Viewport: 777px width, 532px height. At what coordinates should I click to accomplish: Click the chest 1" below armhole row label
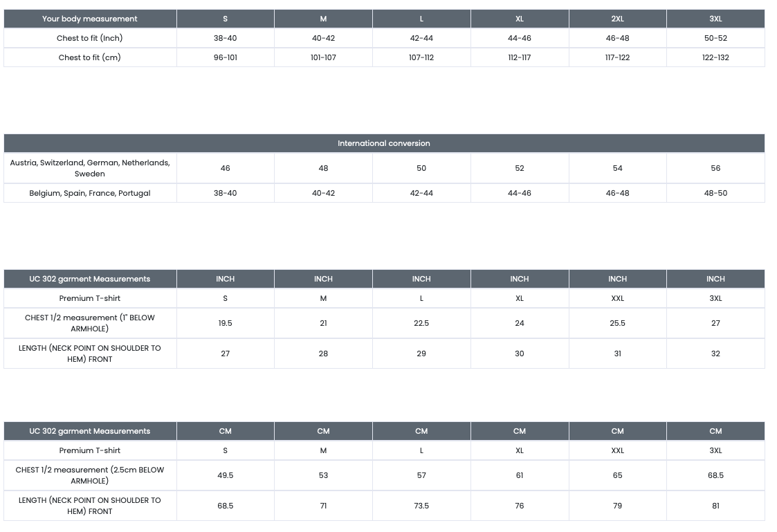[90, 323]
